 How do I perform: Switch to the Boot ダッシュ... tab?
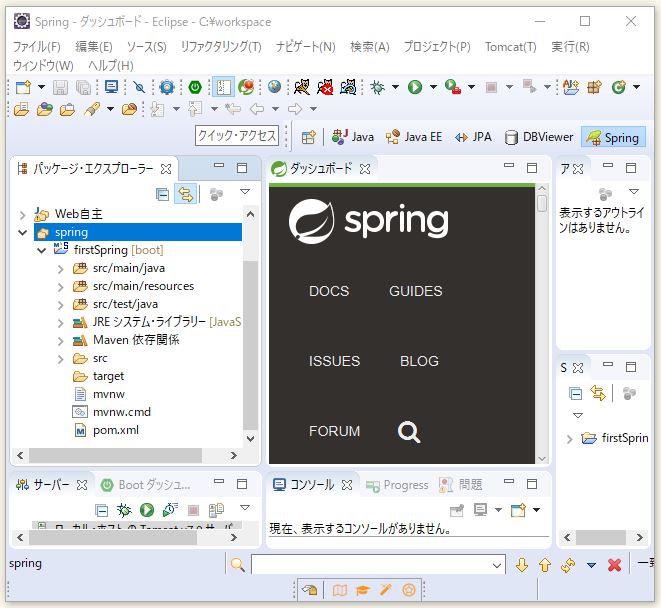coord(146,485)
